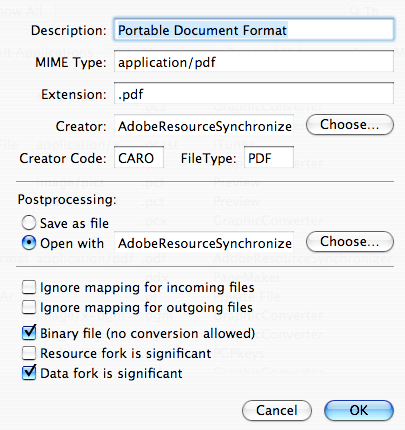405x430 pixels.
Task: Cancel the file mapping dialog
Action: point(277,410)
